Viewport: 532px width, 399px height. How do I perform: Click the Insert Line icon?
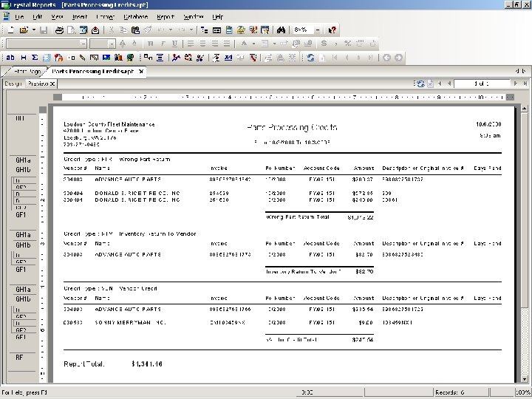pos(83,58)
